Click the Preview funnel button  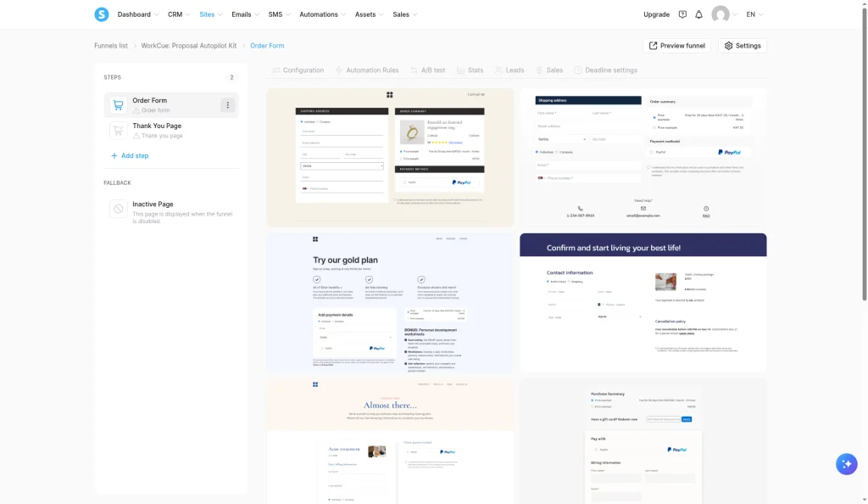676,46
